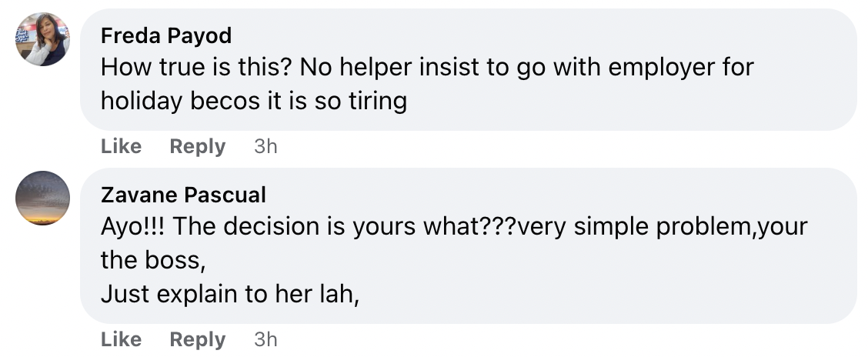This screenshot has width=868, height=357.
Task: Click the word 'employer' in Freda's comment
Action: click(x=661, y=68)
